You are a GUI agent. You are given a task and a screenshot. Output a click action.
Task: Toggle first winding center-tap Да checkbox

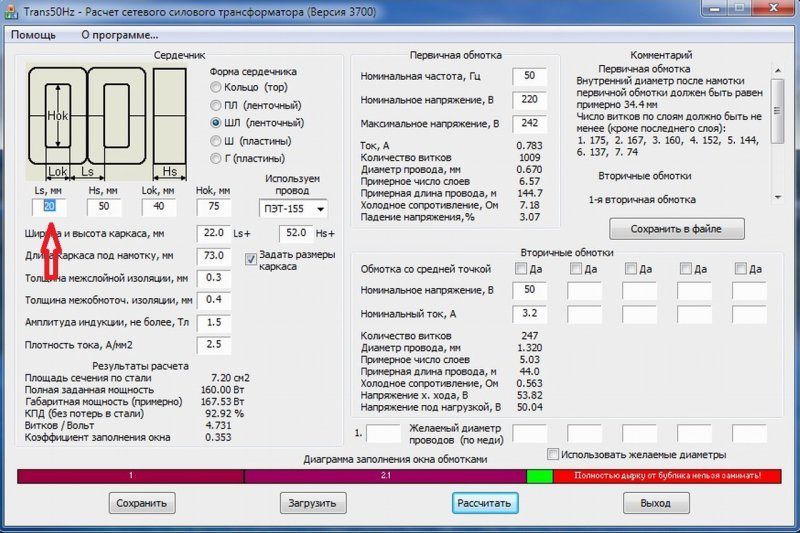(x=521, y=268)
